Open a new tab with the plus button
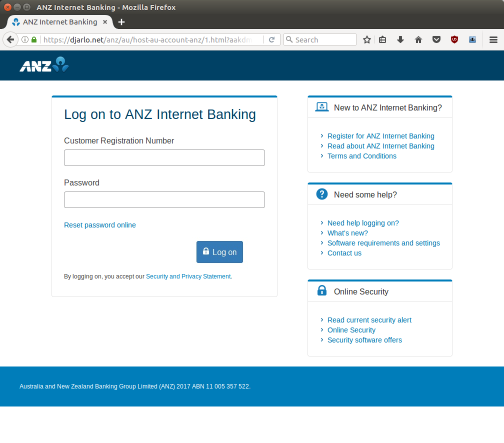Image resolution: width=504 pixels, height=443 pixels. coord(121,22)
